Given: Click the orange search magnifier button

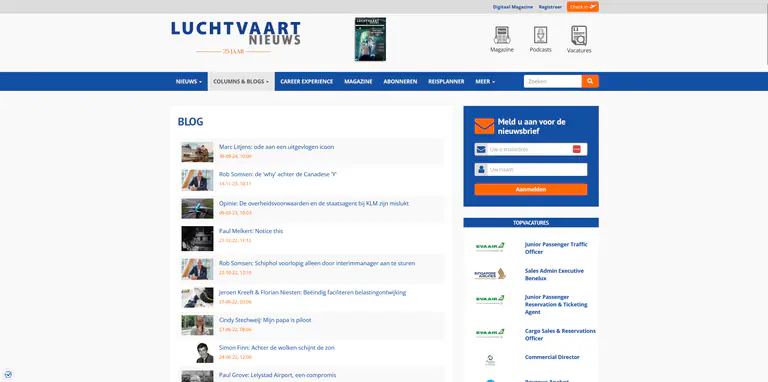Looking at the screenshot, I should click(590, 81).
